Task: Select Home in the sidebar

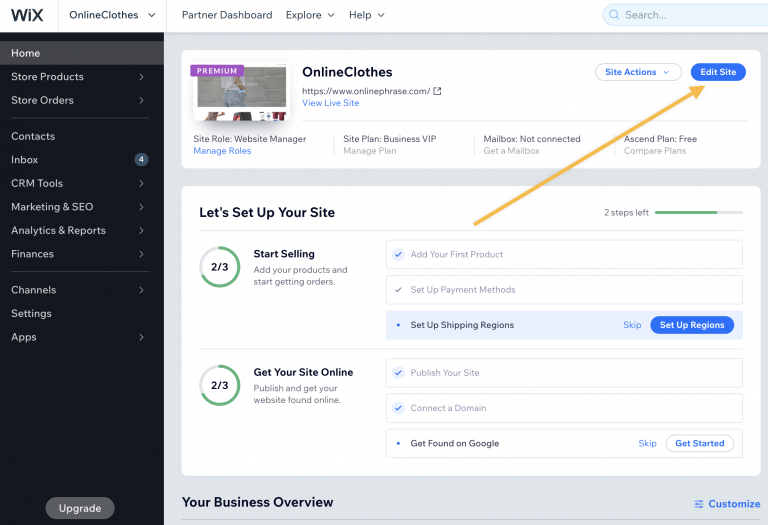Action: click(x=82, y=53)
